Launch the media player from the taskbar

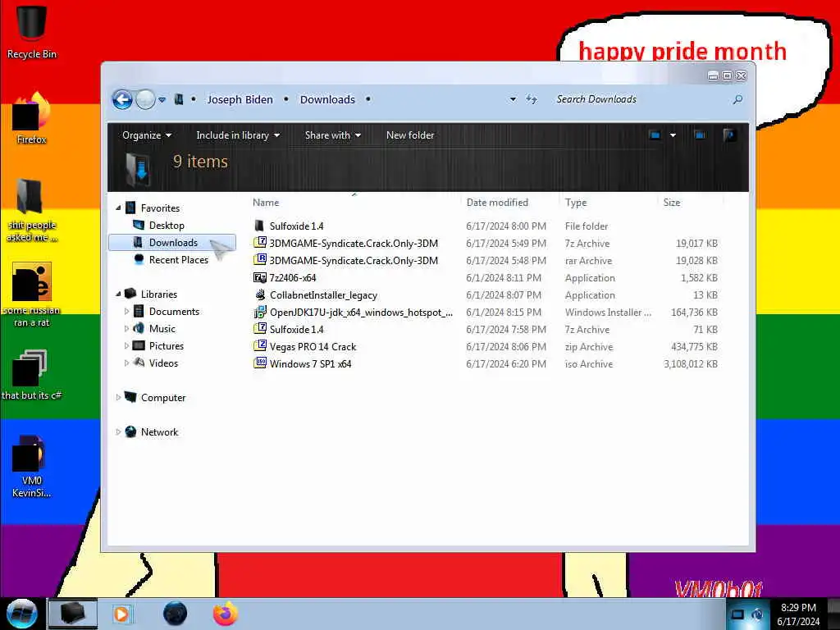click(121, 614)
